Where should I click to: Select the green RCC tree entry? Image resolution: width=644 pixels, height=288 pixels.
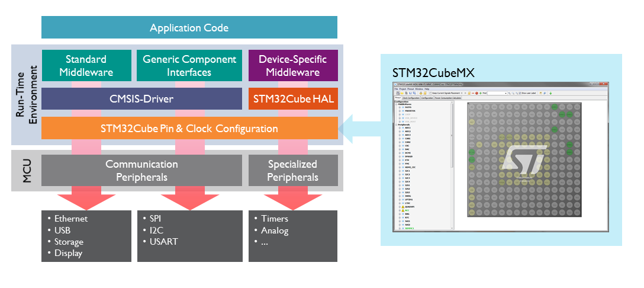coord(407,210)
